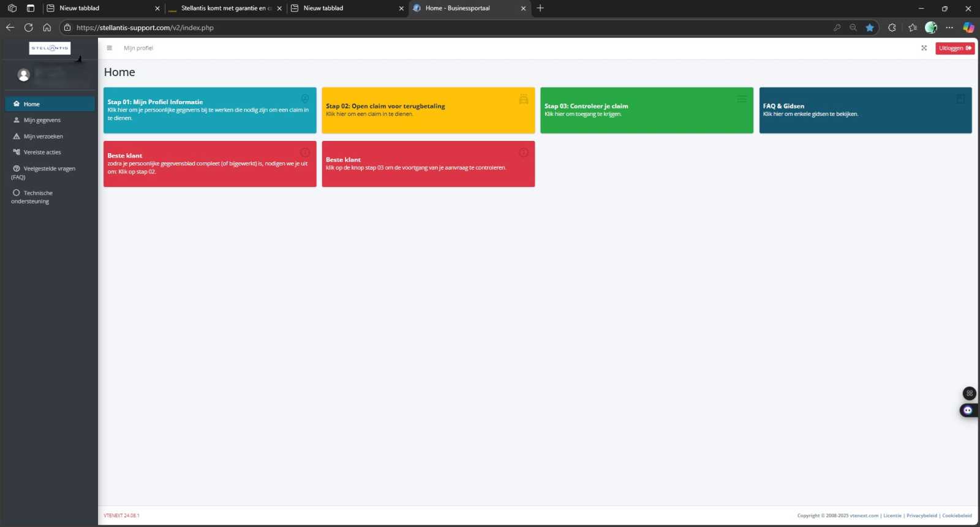The width and height of the screenshot is (980, 527).
Task: Click the zoom magnifier icon in the address bar
Action: 853,28
